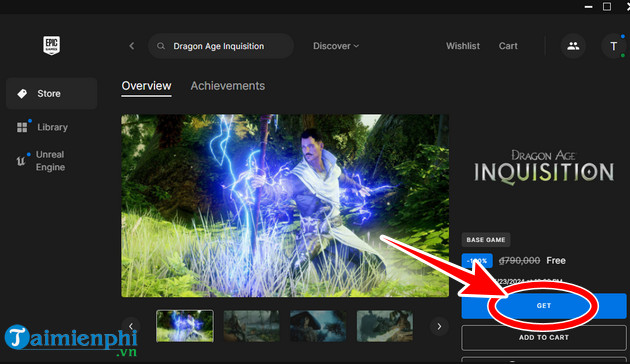Click the Library grid icon

(x=22, y=127)
